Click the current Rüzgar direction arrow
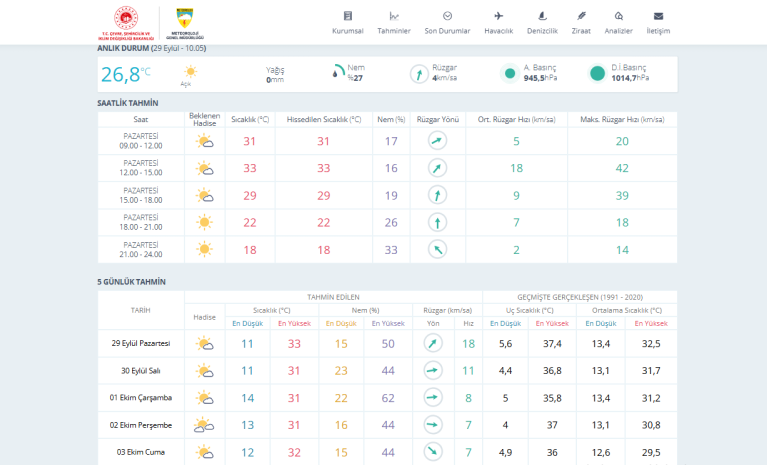Image resolution: width=767 pixels, height=465 pixels. [x=419, y=74]
